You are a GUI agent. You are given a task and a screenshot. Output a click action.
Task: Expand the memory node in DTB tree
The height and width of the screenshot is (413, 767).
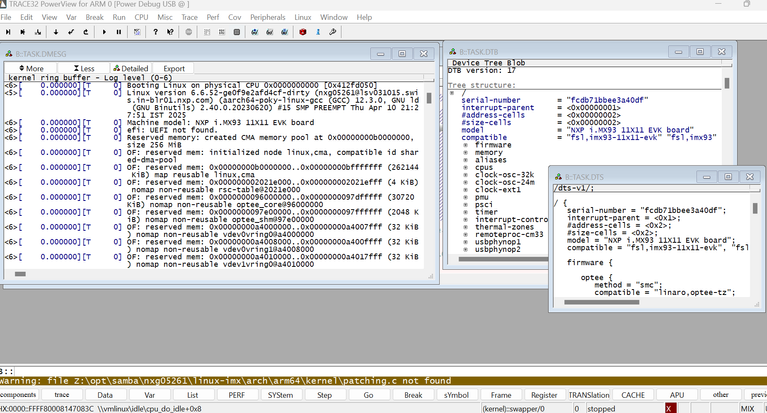466,152
